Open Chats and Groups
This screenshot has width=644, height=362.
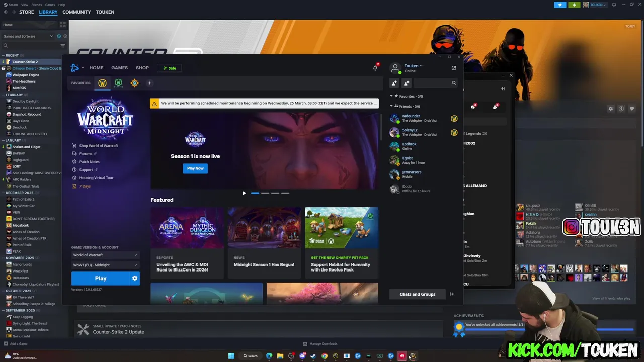[x=417, y=294]
